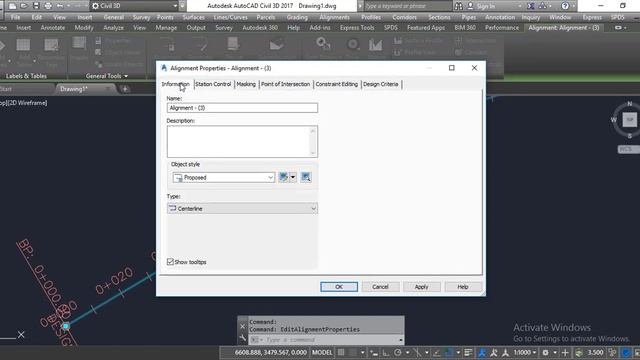Toggle ortho mode in status bar

click(x=386, y=352)
